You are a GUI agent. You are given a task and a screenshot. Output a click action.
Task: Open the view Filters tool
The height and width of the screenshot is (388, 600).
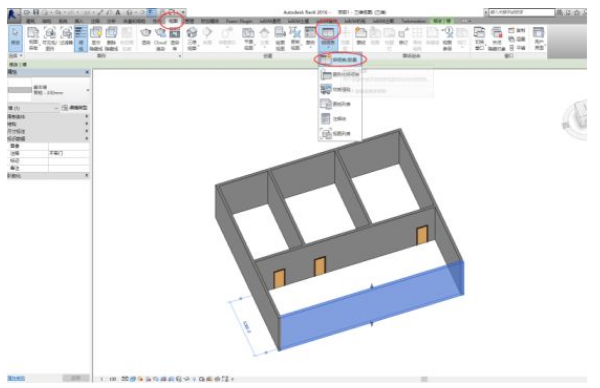[x=66, y=37]
